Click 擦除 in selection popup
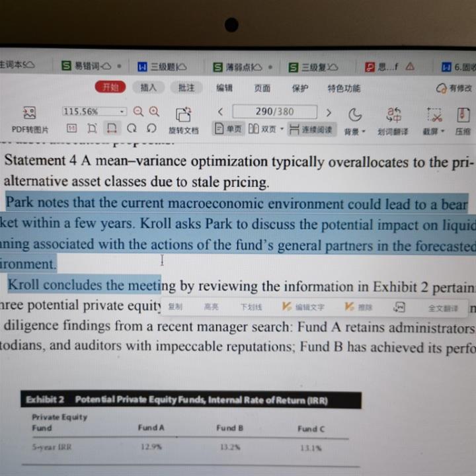Image resolution: width=476 pixels, height=476 pixels. coord(358,307)
